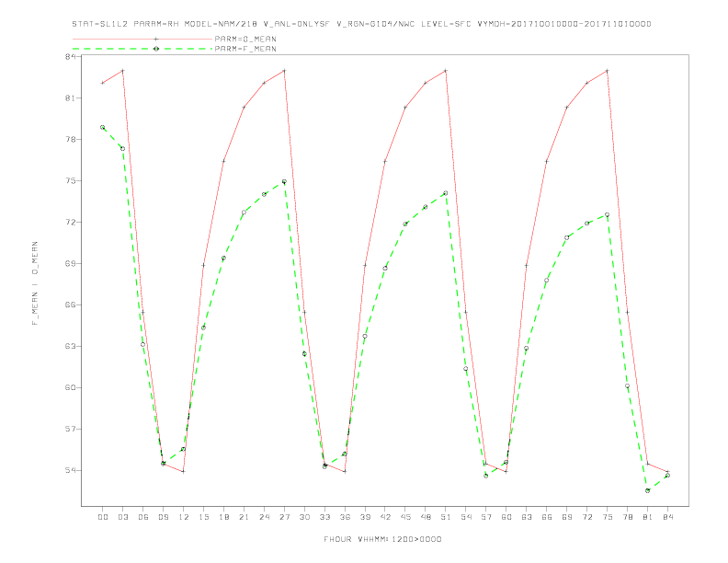
Task: Click the x-axis forecast hour label 57
Action: 486,517
